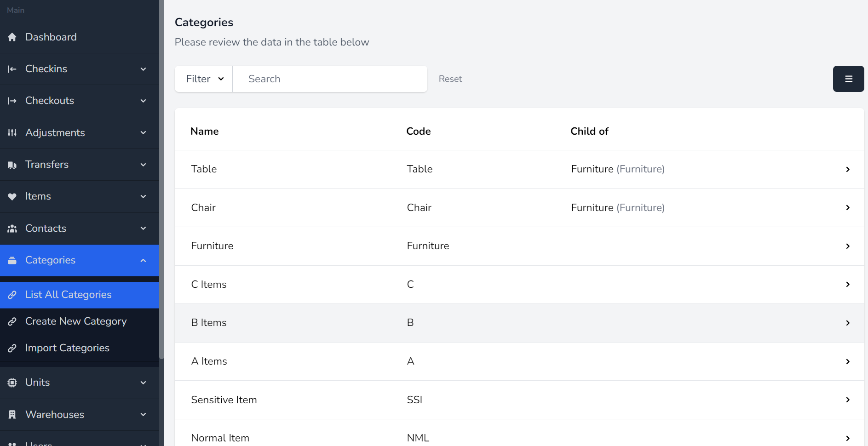Screen dimensions: 868x446
Task: Click the Adjustments sliders icon
Action: tap(12, 133)
